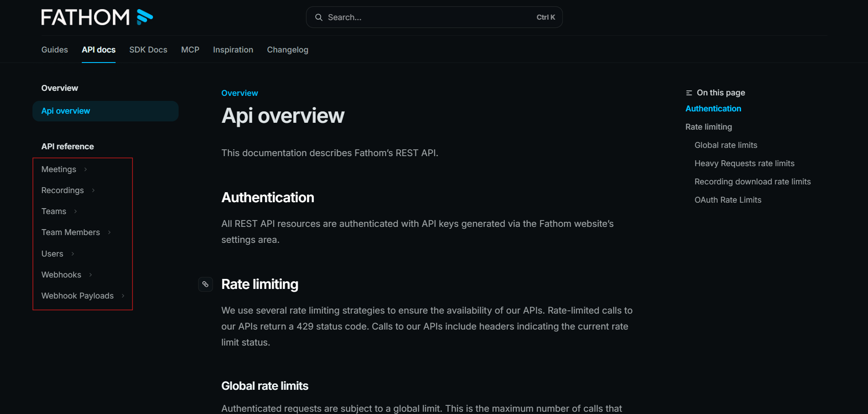This screenshot has width=868, height=414.
Task: Open Webhooks reference section
Action: tap(61, 275)
